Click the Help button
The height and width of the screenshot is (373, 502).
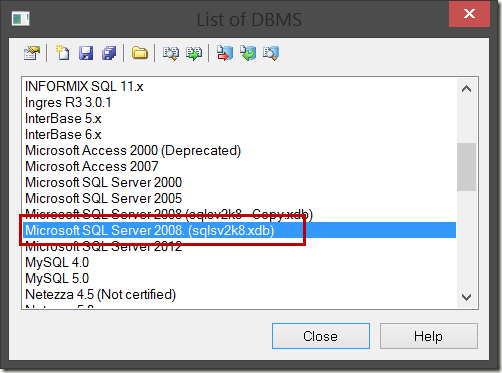click(429, 336)
